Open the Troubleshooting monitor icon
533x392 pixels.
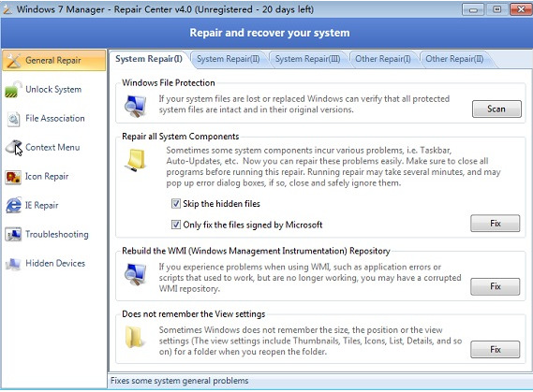click(x=13, y=235)
